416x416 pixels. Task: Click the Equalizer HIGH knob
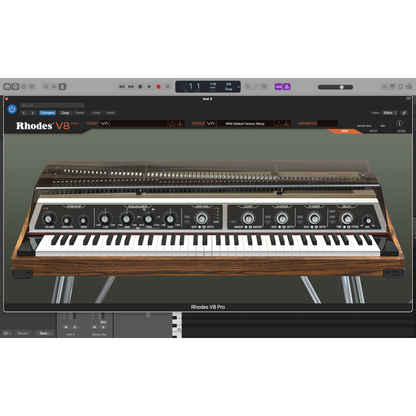pos(170,219)
